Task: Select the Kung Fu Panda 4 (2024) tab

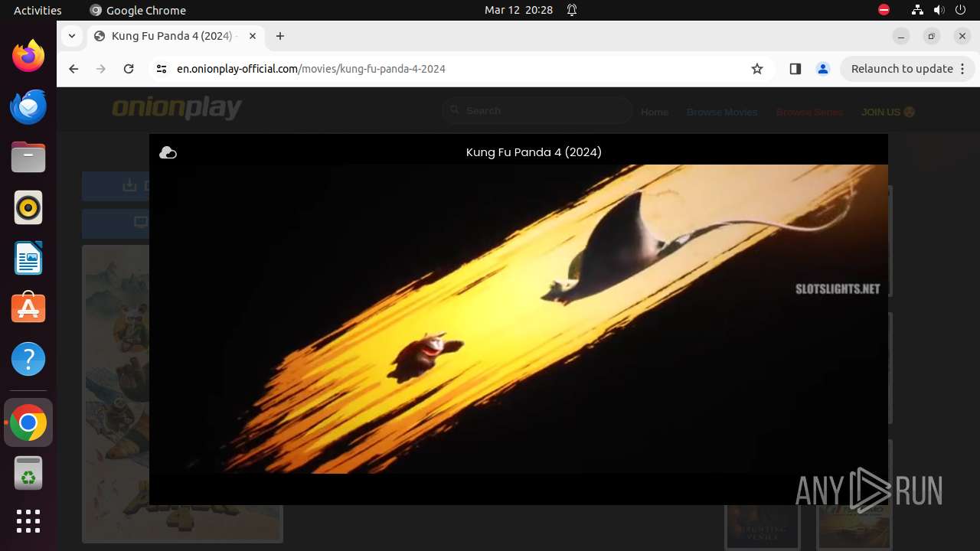Action: click(x=175, y=36)
